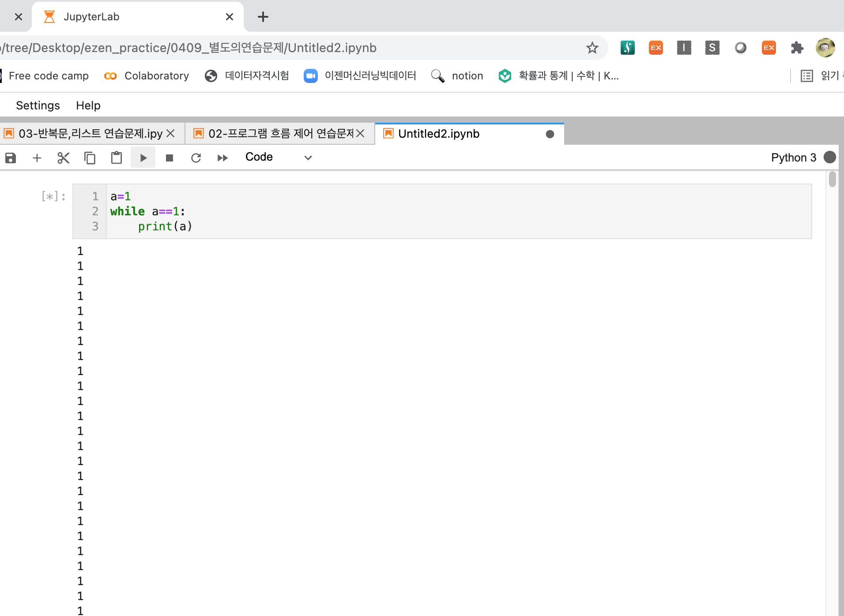Select Python 3 kernel name
The image size is (844, 616).
793,157
